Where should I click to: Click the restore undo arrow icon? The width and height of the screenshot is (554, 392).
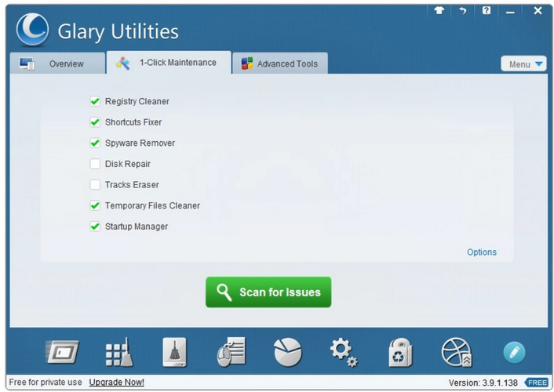[x=462, y=11]
